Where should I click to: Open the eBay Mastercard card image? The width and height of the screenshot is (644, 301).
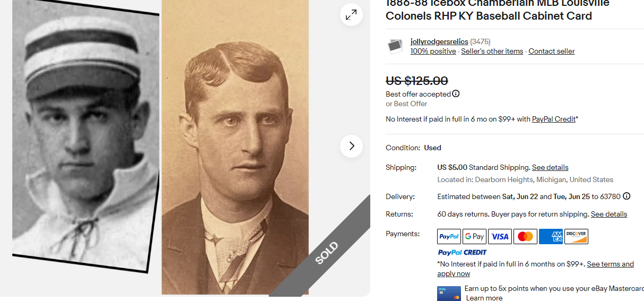[449, 294]
